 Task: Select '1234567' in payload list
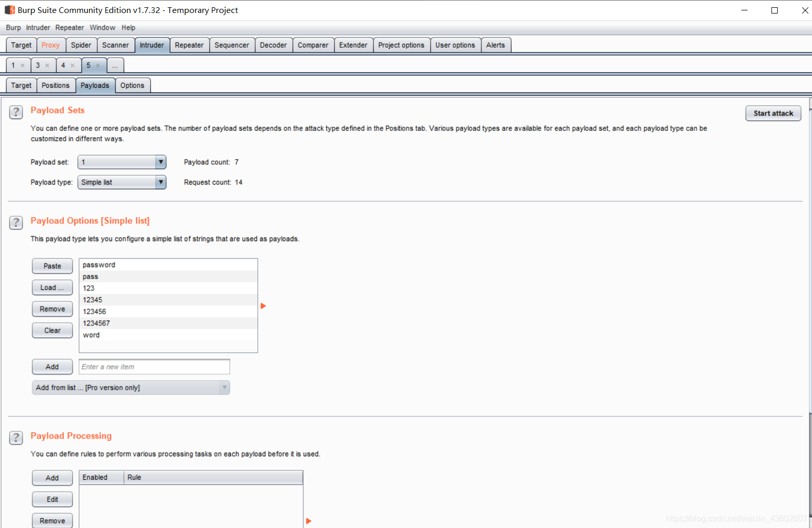point(168,323)
